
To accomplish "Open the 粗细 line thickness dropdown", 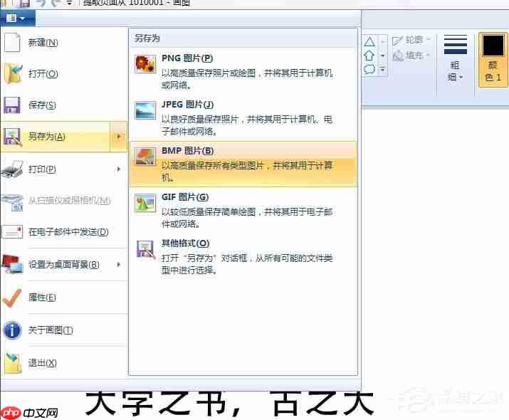I will click(x=456, y=59).
